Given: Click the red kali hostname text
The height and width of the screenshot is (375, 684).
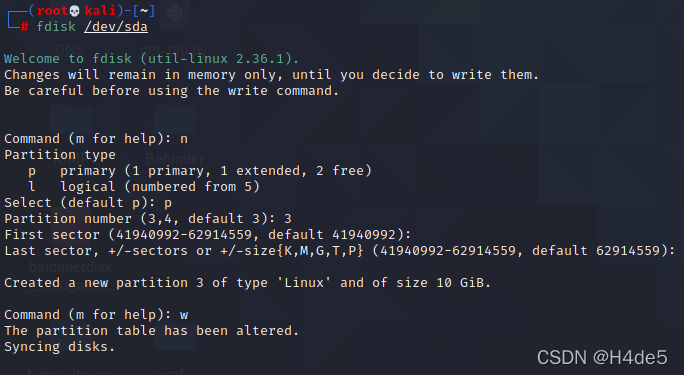Looking at the screenshot, I should click(x=100, y=10).
